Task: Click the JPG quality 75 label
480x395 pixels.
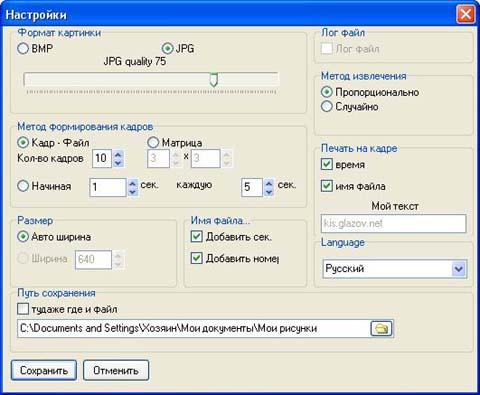Action: [135, 62]
